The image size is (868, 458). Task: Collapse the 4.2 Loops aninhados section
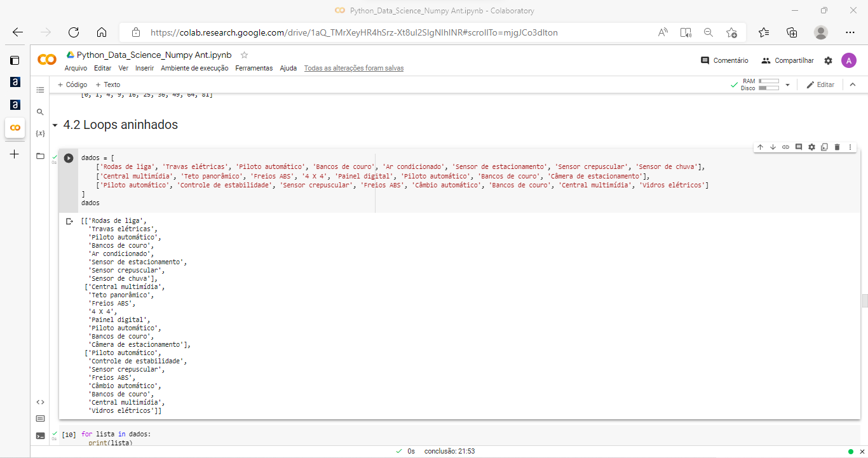[x=55, y=125]
